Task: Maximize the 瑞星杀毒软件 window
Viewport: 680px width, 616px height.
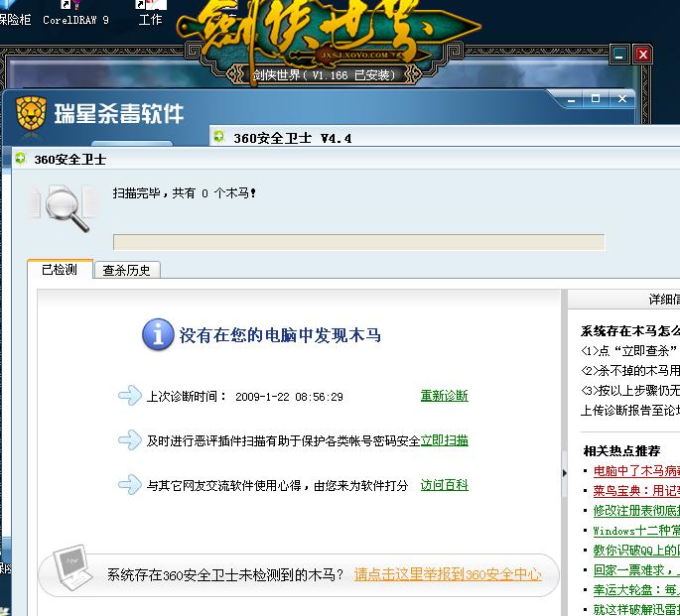Action: 596,99
